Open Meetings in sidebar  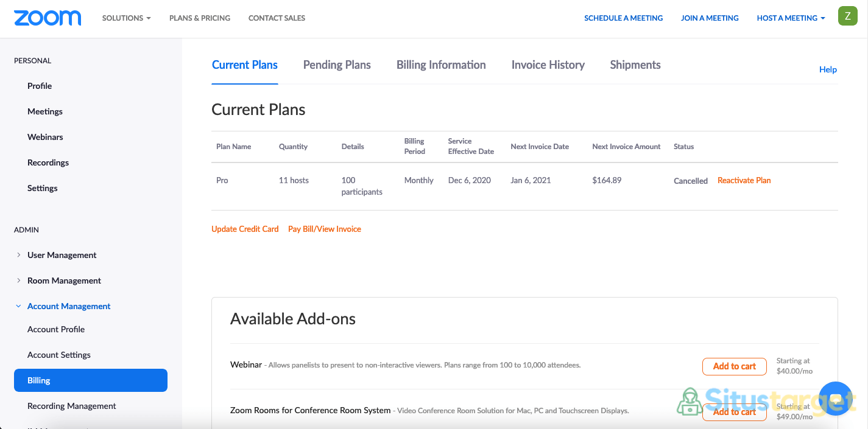(45, 111)
